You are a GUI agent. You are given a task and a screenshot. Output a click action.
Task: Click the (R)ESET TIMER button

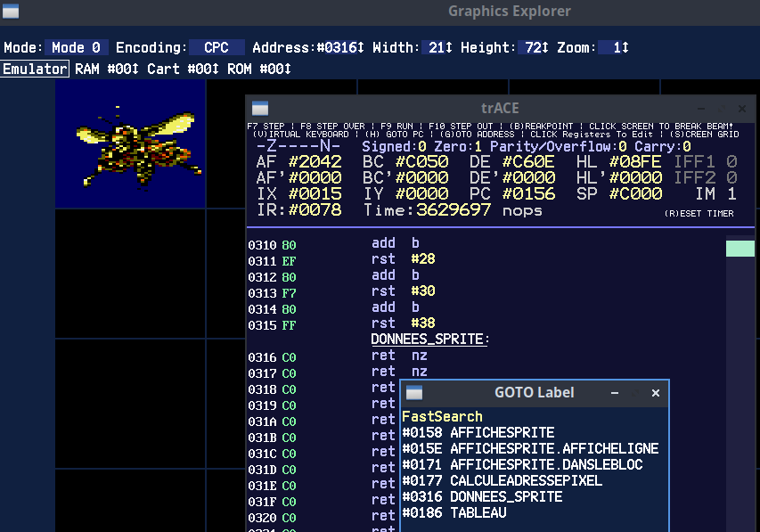click(x=699, y=214)
